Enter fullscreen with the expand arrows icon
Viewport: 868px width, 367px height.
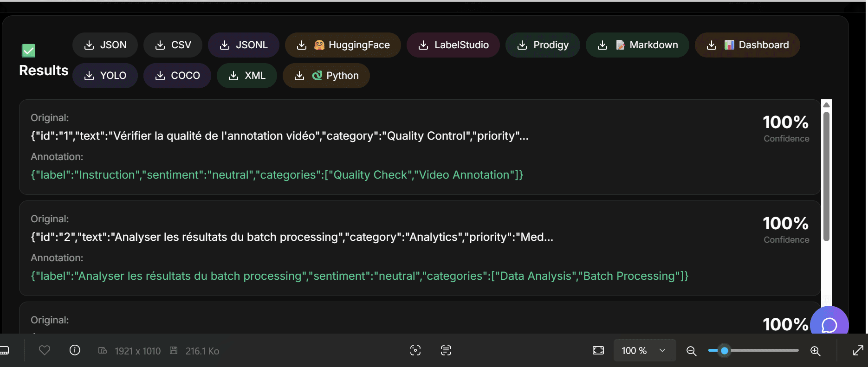pyautogui.click(x=858, y=350)
